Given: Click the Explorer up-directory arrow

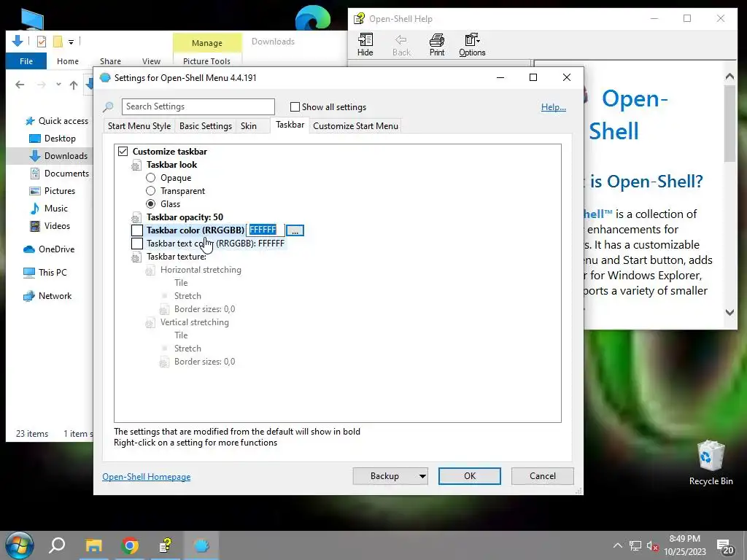Looking at the screenshot, I should coord(74,85).
